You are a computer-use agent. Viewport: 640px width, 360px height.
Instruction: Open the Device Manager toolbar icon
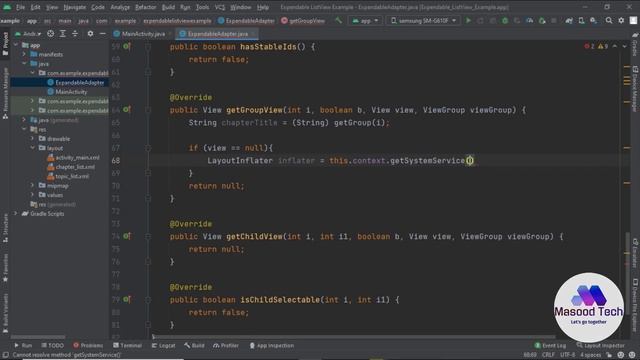[x=581, y=20]
